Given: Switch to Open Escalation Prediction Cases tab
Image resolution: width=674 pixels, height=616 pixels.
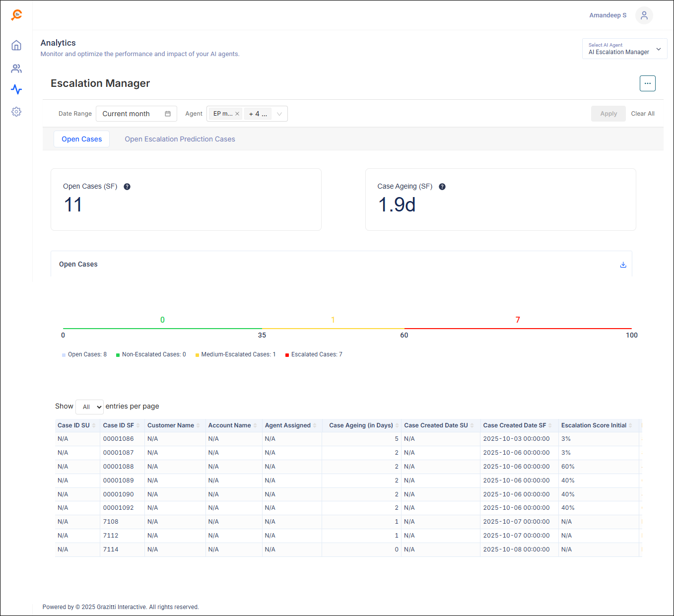Looking at the screenshot, I should (180, 139).
